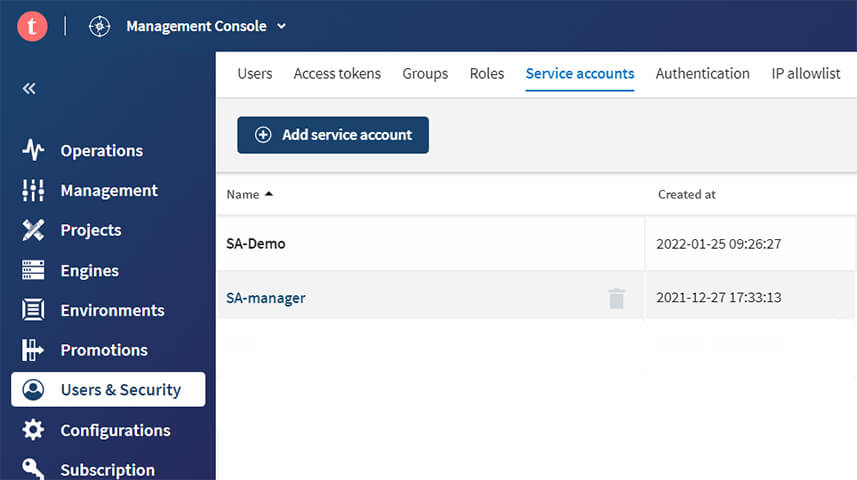
Task: Switch to the Users tab
Action: point(254,74)
